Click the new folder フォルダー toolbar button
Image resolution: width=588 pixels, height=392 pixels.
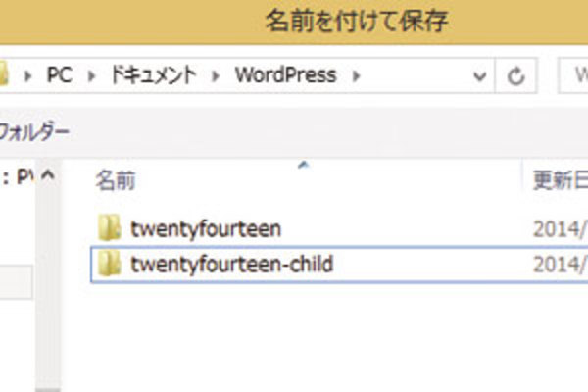34,132
